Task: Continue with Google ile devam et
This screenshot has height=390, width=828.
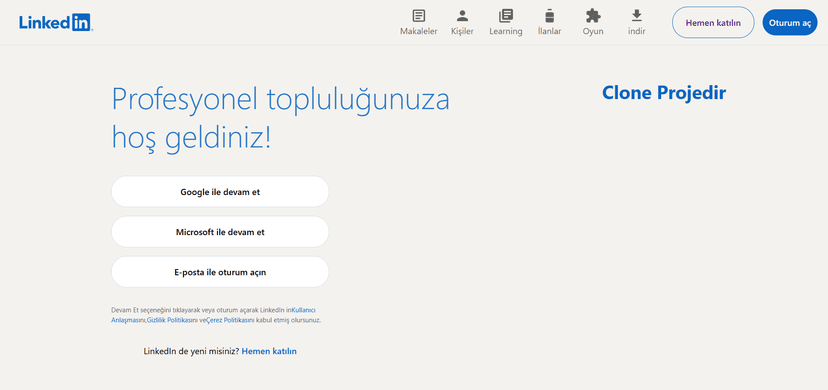Action: pos(220,192)
